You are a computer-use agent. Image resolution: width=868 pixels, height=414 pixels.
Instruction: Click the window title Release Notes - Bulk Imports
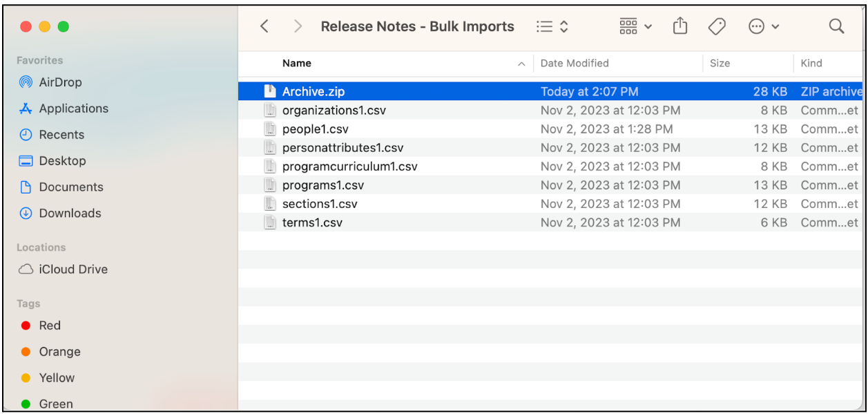(418, 26)
